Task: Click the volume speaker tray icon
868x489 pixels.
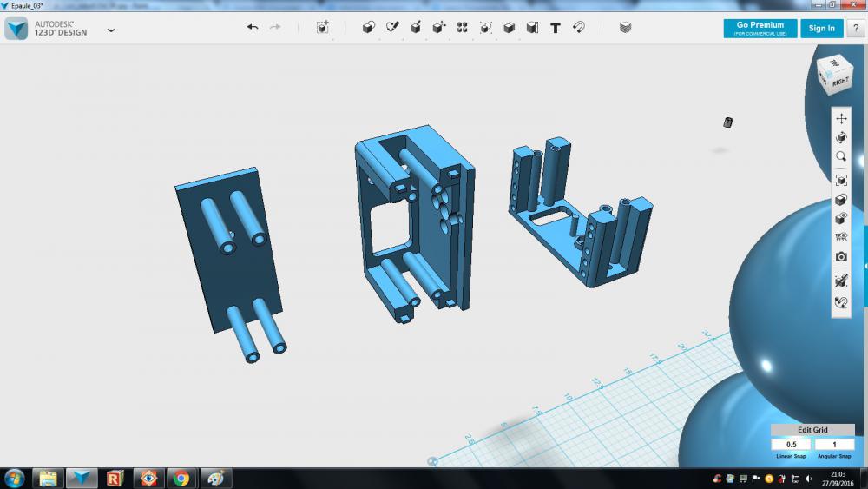Action: click(809, 479)
